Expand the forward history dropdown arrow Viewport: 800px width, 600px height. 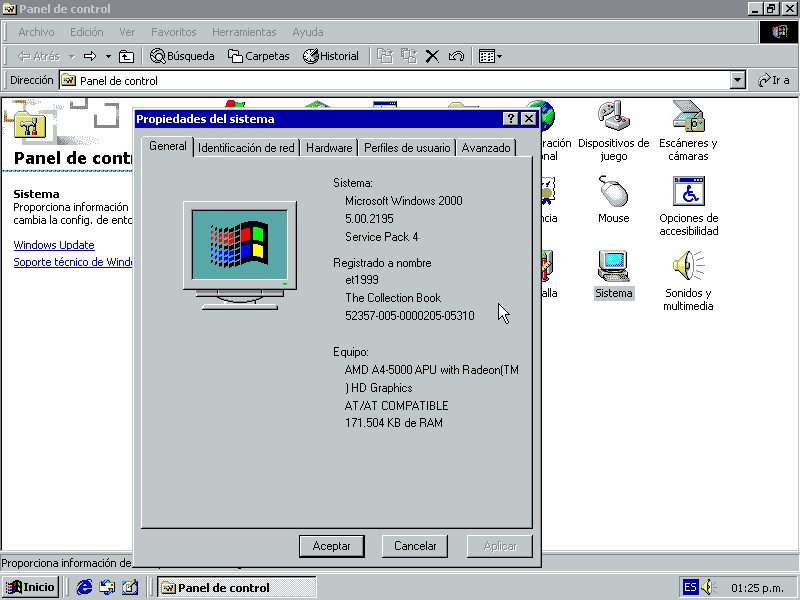click(108, 56)
